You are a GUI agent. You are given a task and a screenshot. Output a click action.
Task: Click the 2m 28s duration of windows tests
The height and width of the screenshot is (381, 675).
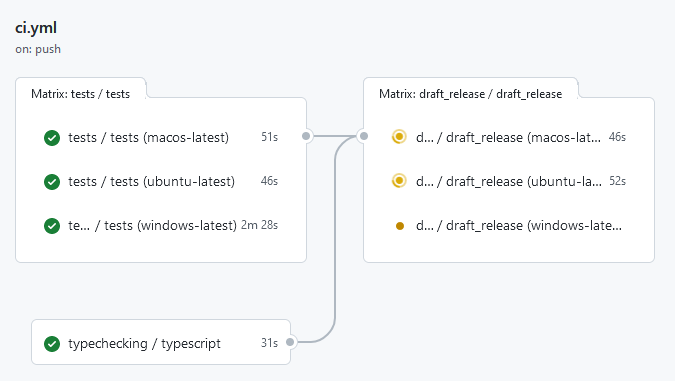(x=260, y=225)
